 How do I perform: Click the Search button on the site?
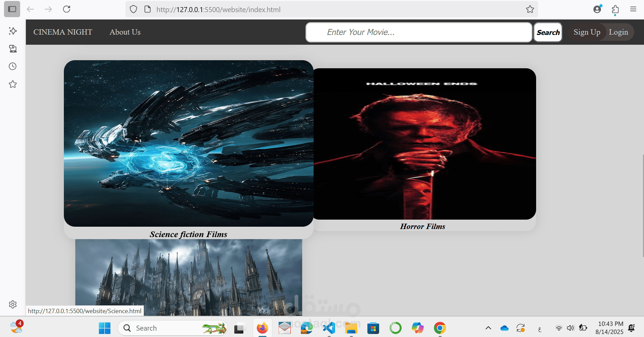548,32
